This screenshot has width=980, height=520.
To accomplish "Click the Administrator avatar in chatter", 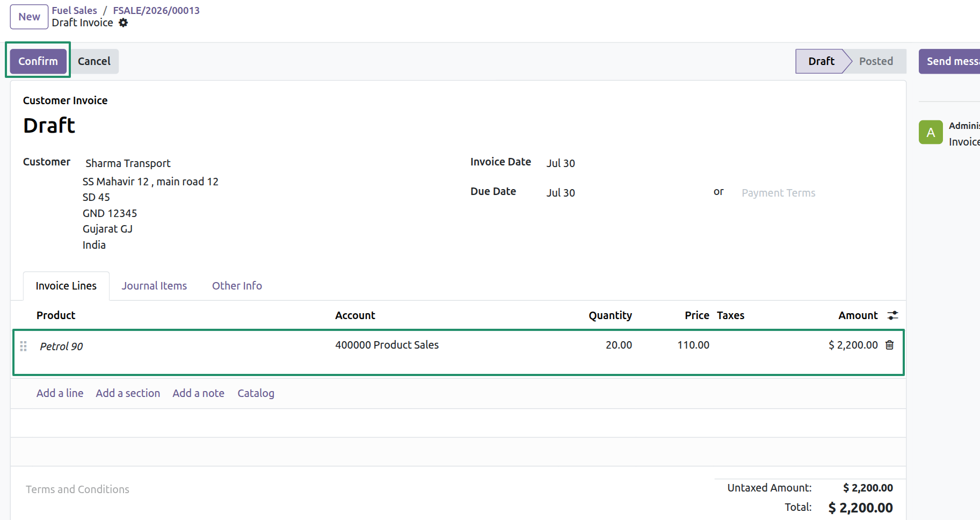I will point(931,132).
